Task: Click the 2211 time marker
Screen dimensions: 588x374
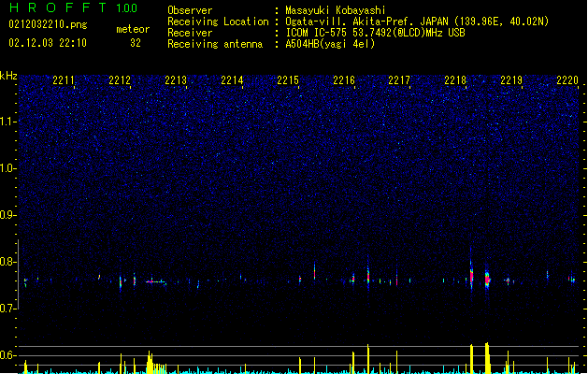Action: click(64, 80)
